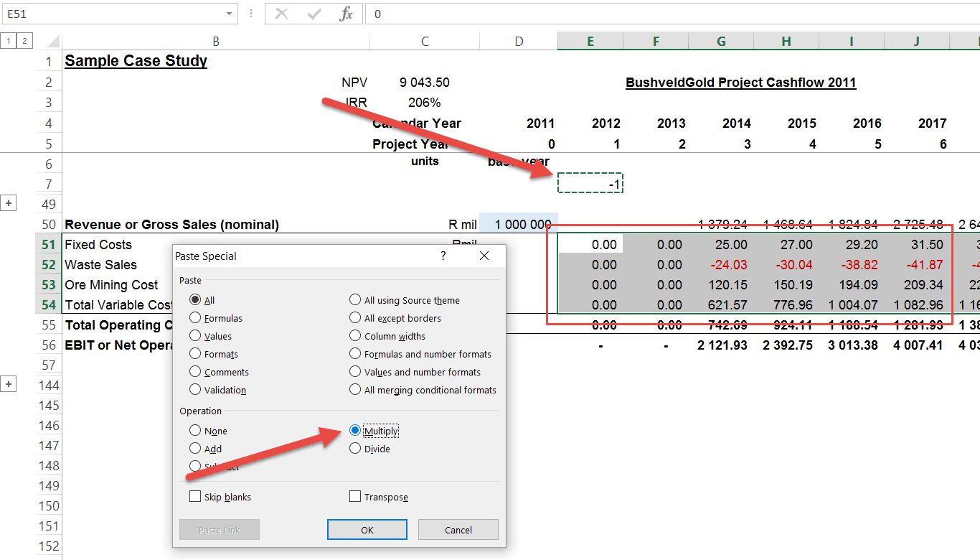Click the Cancel button
Image resolution: width=980 pixels, height=560 pixels.
458,530
